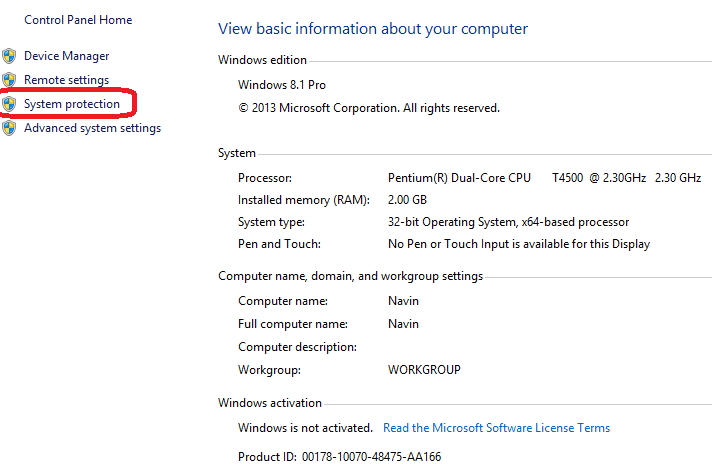Read the Microsoft Software License Terms
Image resolution: width=712 pixels, height=464 pixels.
click(x=496, y=428)
